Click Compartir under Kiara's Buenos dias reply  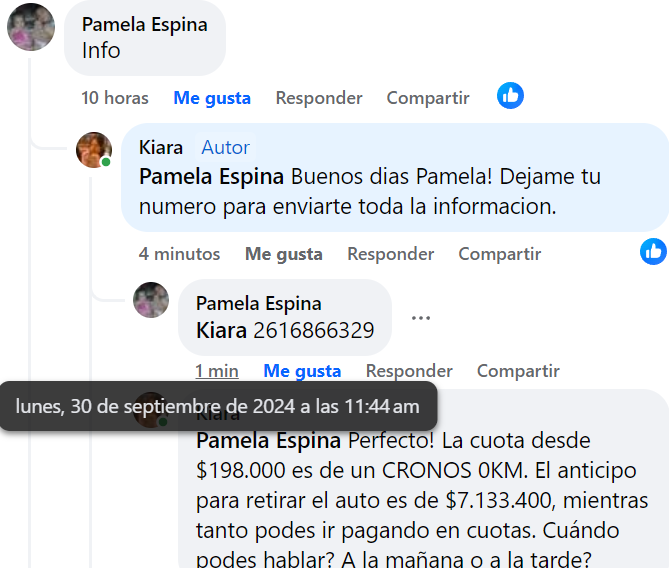coord(500,254)
